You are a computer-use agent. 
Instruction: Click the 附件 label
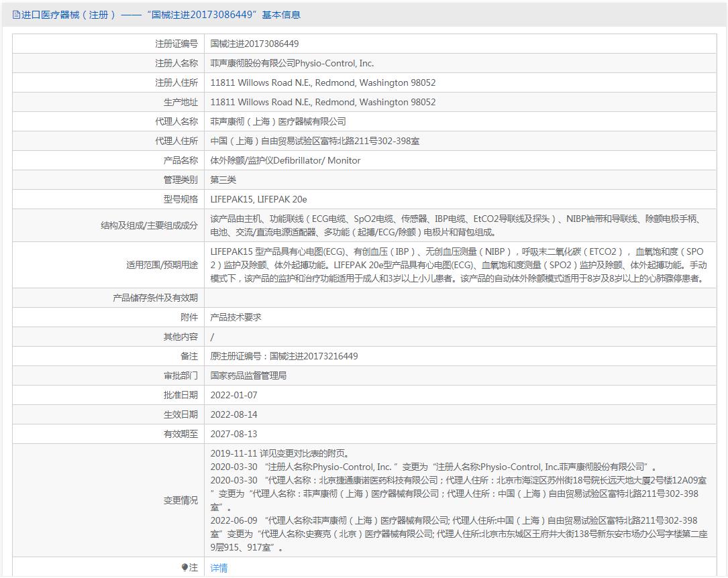pos(189,317)
